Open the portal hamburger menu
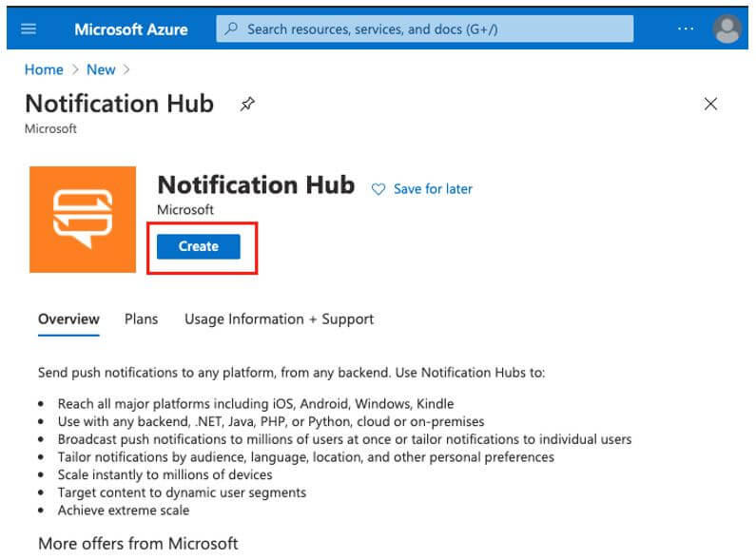This screenshot has height=560, width=756. [29, 29]
